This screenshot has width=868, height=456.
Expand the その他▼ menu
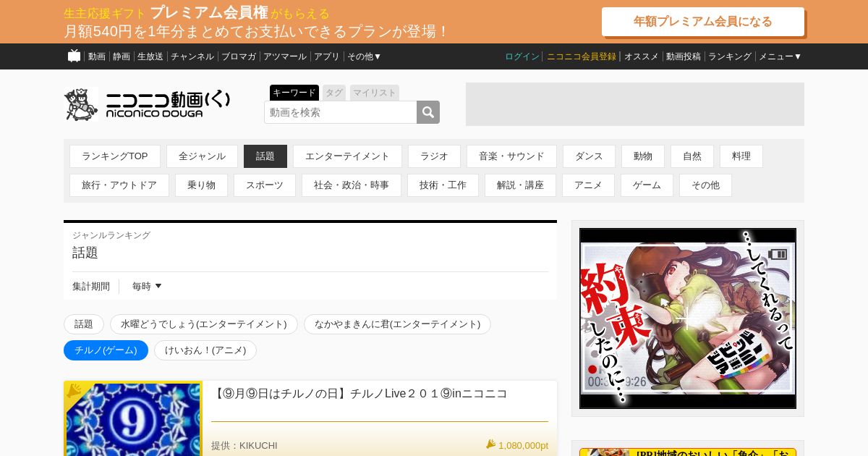[364, 56]
